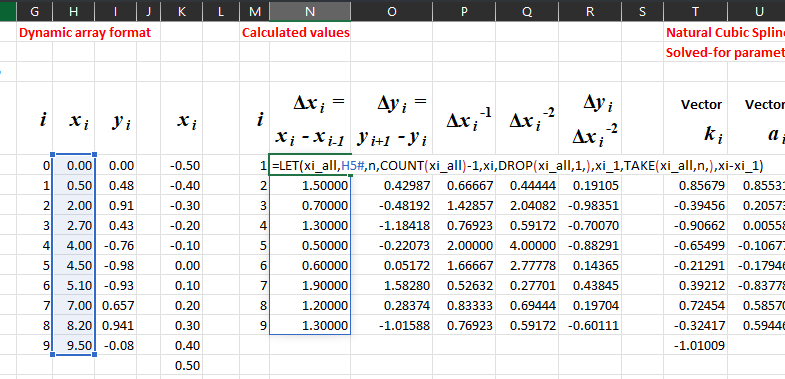Select the Vector k value -0.32417

coord(696,326)
